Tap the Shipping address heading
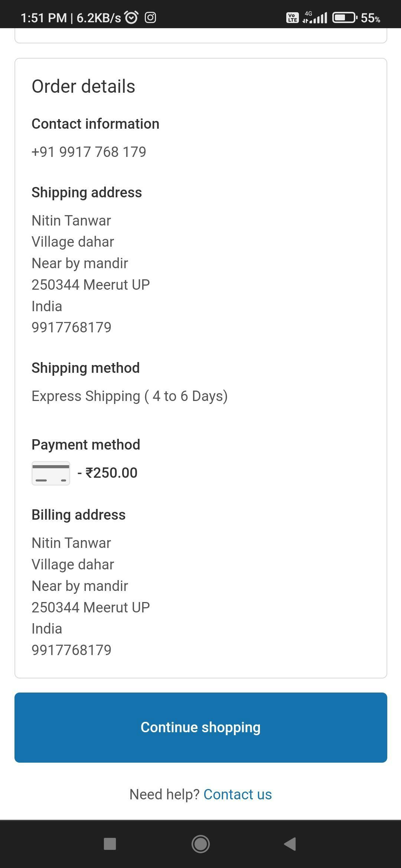Screen dimensions: 401x868 click(87, 193)
